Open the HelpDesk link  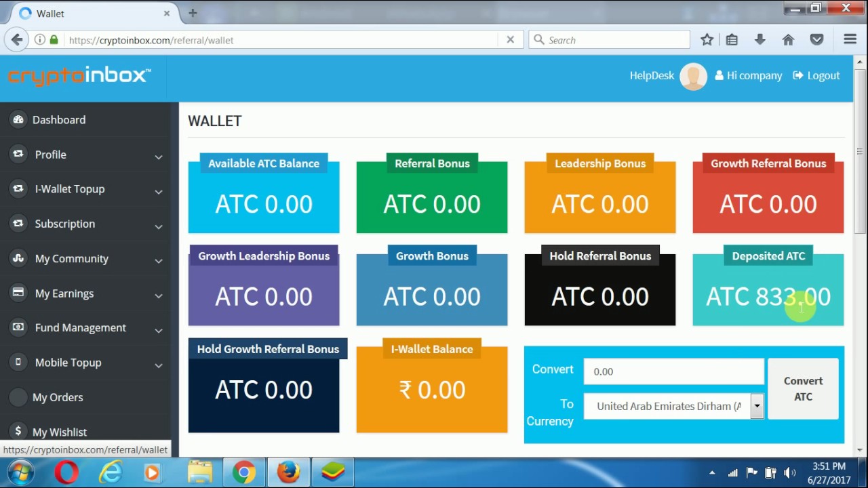pyautogui.click(x=652, y=76)
